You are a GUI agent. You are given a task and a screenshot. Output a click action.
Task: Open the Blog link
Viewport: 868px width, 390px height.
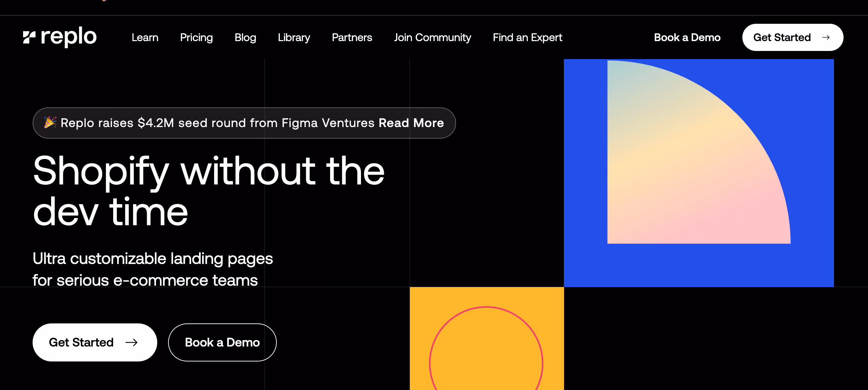pos(245,37)
